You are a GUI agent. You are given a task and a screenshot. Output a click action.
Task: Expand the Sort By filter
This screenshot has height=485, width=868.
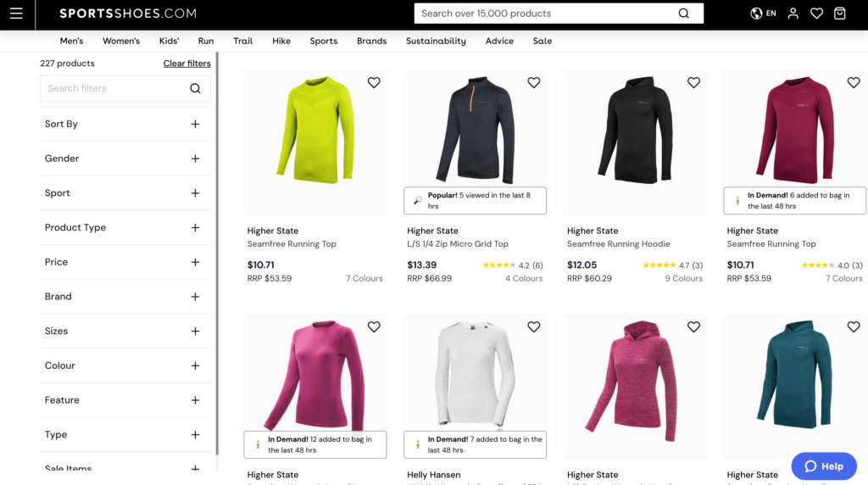[125, 124]
